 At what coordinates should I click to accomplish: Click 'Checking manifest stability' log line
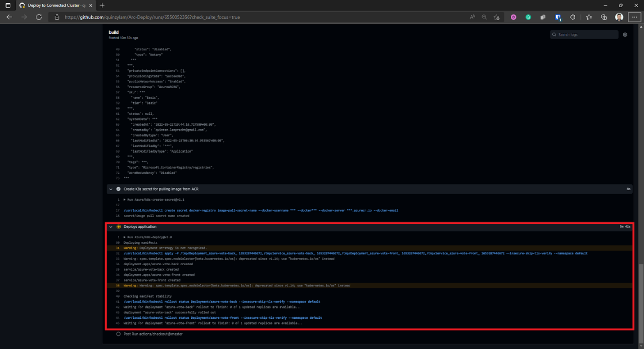coord(148,296)
